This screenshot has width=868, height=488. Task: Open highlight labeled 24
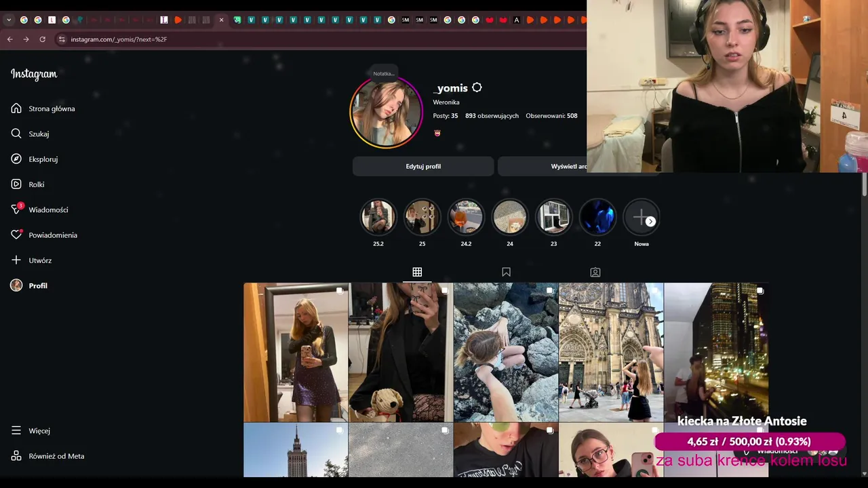pos(510,217)
